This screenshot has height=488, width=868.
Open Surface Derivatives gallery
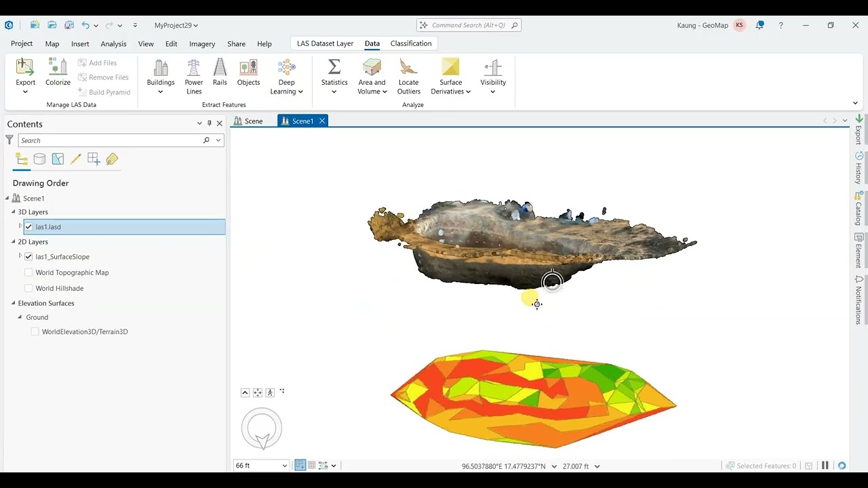tap(450, 76)
